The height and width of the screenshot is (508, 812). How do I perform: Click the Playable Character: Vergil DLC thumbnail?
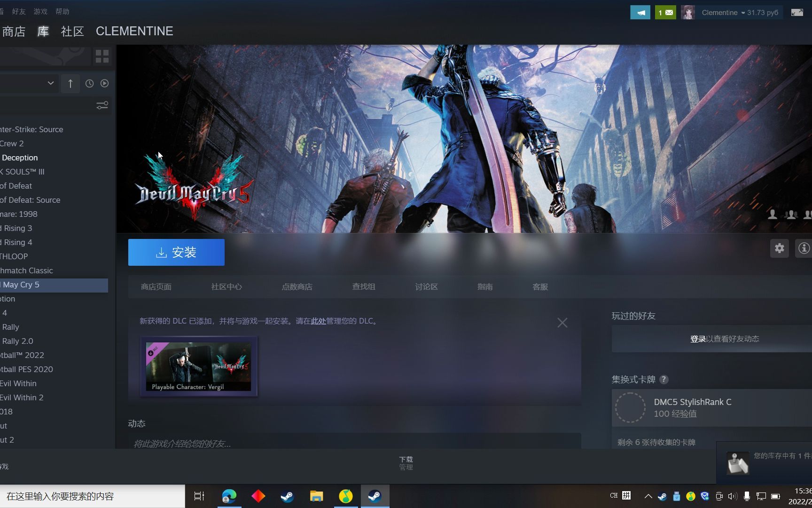click(x=198, y=366)
